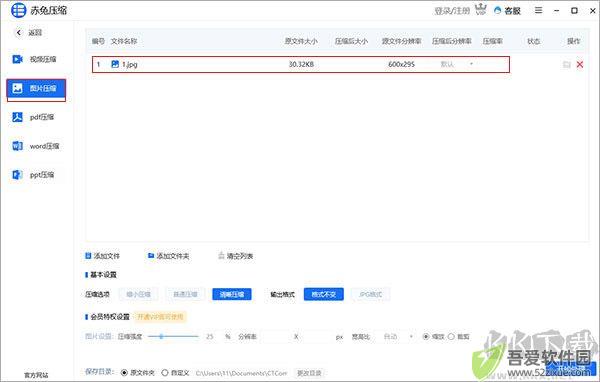The width and height of the screenshot is (600, 382).
Task: Click 更改目录 to change directory
Action: pyautogui.click(x=309, y=373)
